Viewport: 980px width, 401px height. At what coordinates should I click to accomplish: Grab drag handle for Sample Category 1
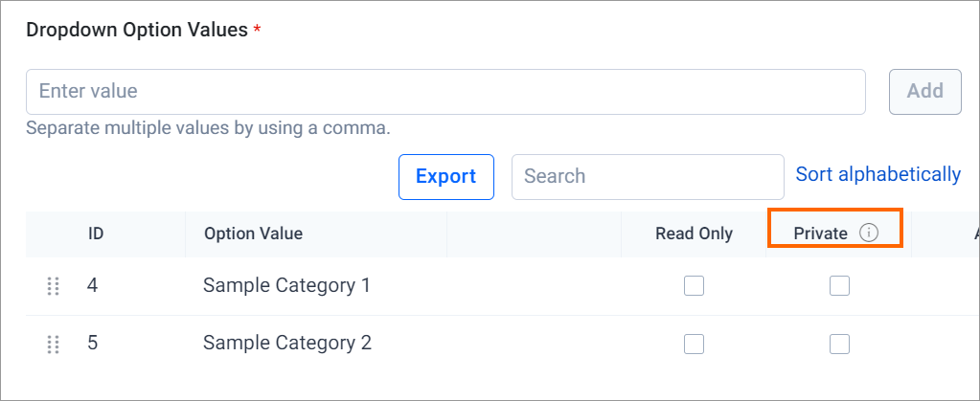tap(53, 286)
